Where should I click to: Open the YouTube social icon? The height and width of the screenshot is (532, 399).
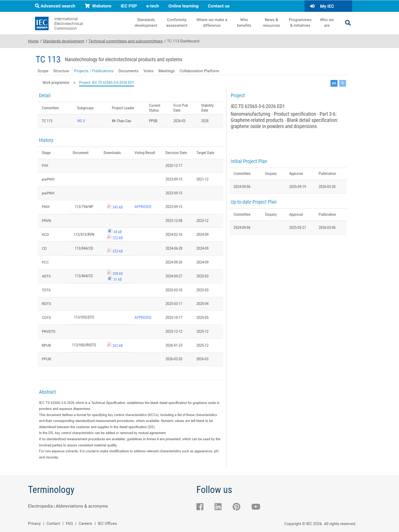tap(256, 507)
